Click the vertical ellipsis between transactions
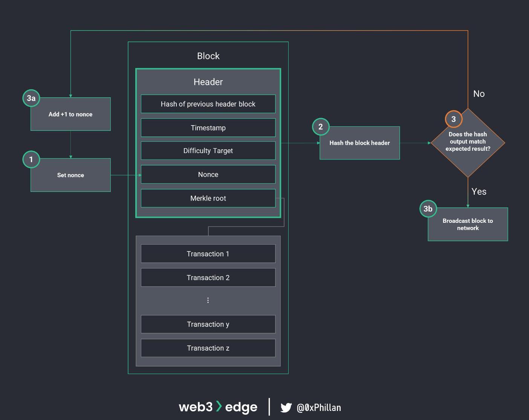529x420 pixels. [208, 300]
